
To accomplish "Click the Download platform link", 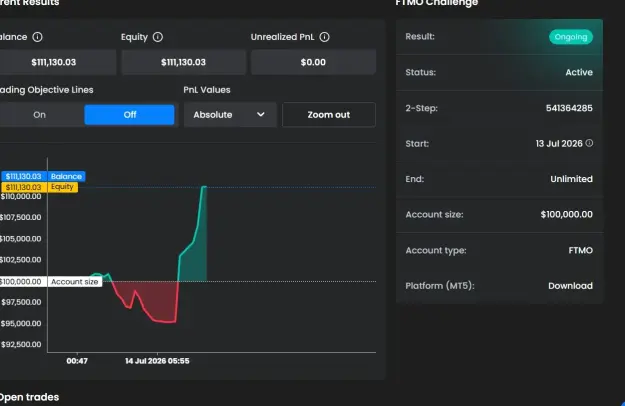I will click(x=570, y=286).
